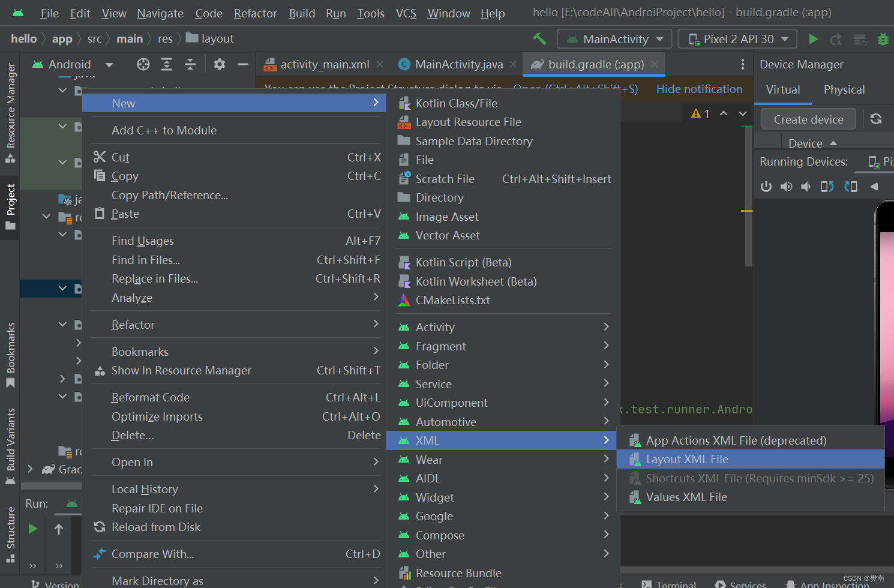Open the Resource Manager side panel

tap(10, 112)
